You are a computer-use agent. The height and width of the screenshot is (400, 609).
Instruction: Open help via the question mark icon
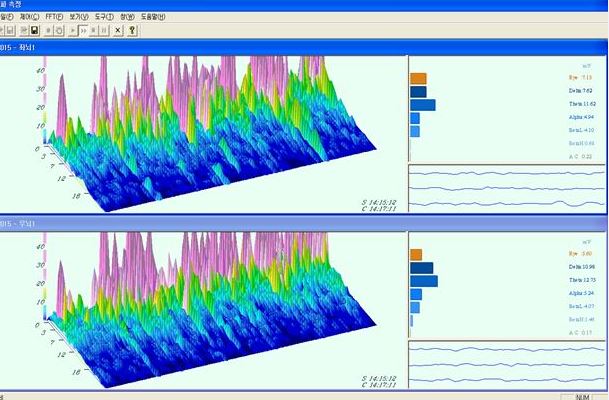(x=132, y=30)
